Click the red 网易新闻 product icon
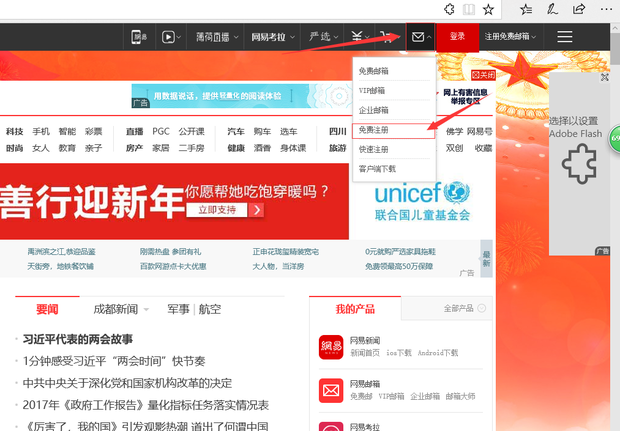This screenshot has width=620, height=431. (331, 347)
